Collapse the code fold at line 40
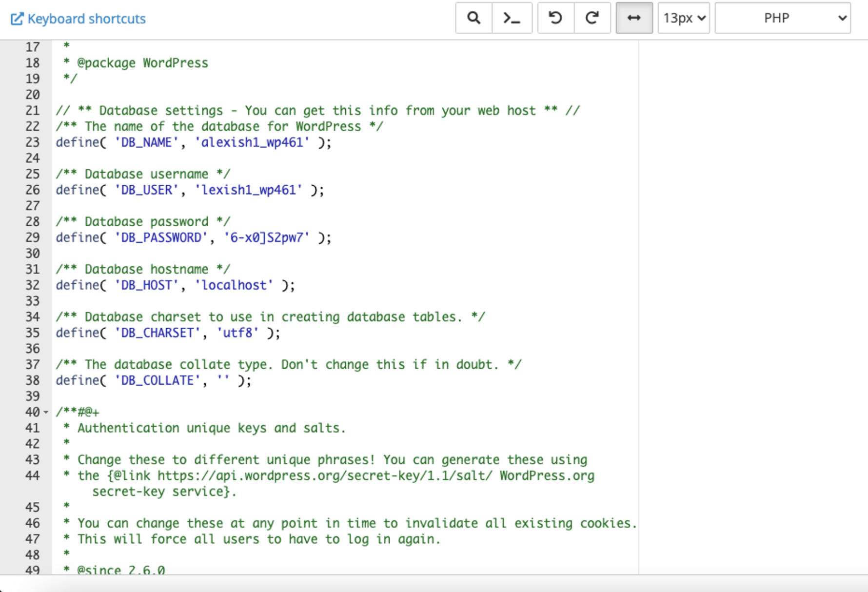 46,412
